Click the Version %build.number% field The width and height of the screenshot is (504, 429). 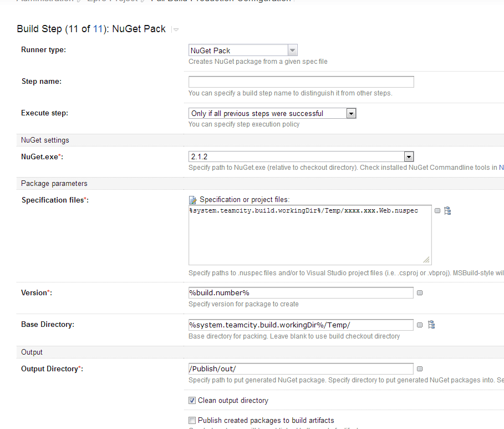coord(301,292)
